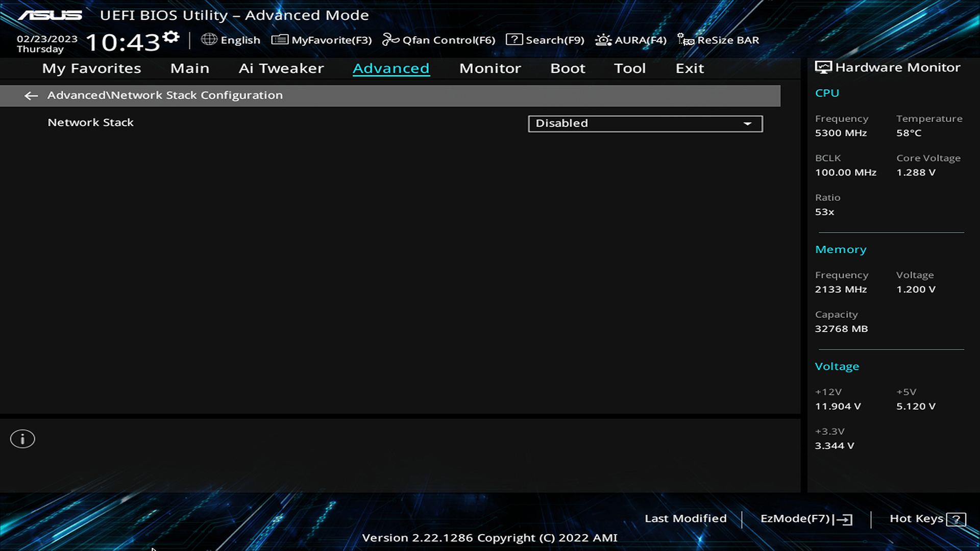Switch to the Ai Tweaker tab

coord(281,68)
